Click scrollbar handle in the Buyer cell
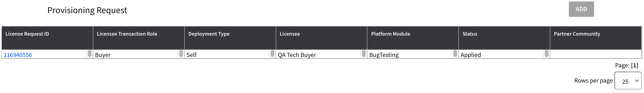The height and width of the screenshot is (93, 644). (x=181, y=54)
